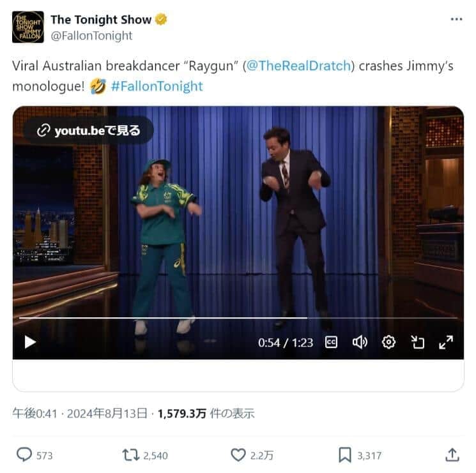Open The Tonight Show account name
Screen dimensions: 476x473
[x=101, y=20]
